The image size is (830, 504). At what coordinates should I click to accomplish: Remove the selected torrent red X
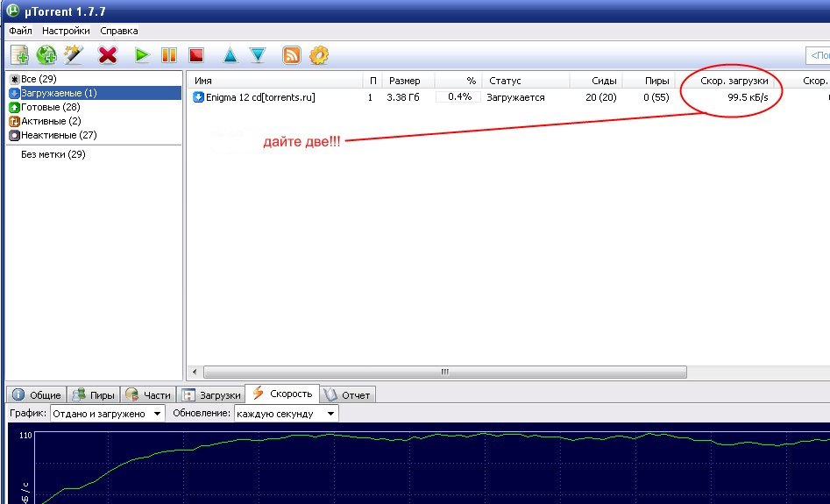tap(108, 55)
